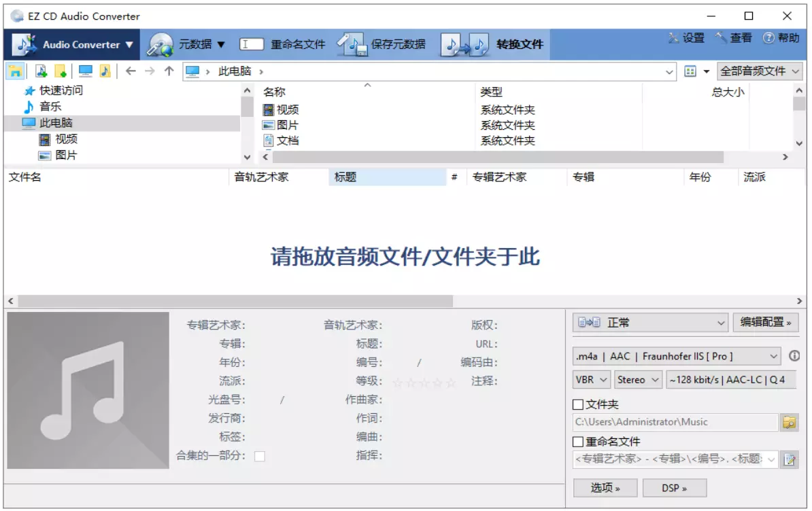Click the computer icon in the small toolbar
The width and height of the screenshot is (812, 511).
86,71
